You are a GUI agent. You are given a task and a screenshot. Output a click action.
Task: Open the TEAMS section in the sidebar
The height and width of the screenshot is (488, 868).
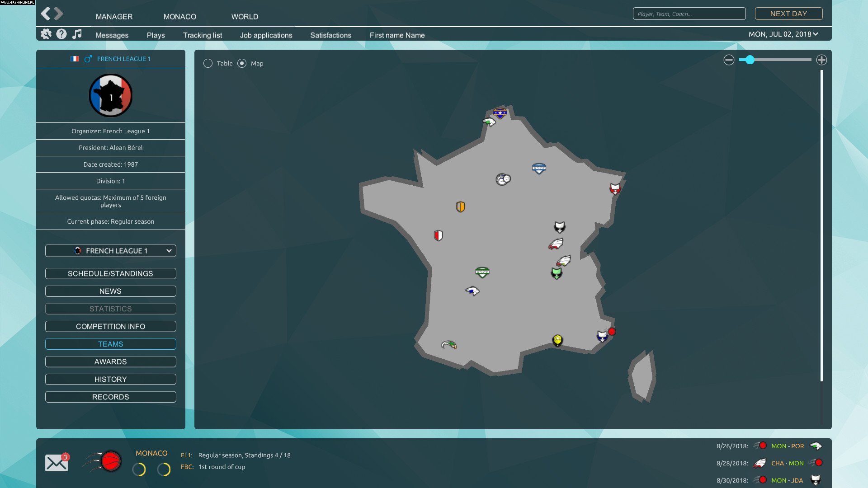pyautogui.click(x=110, y=344)
